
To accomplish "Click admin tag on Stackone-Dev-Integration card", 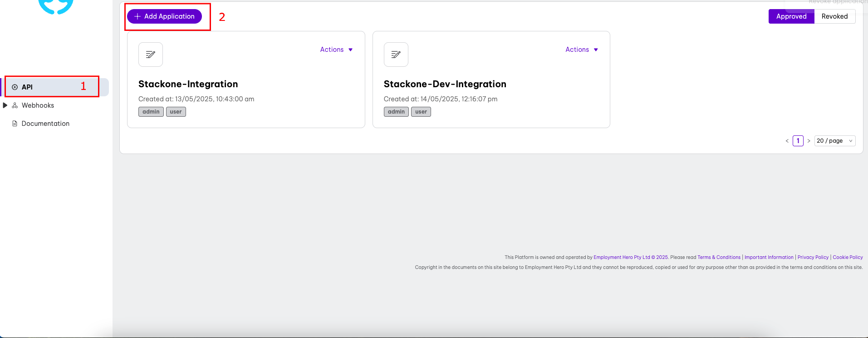I will pyautogui.click(x=396, y=112).
